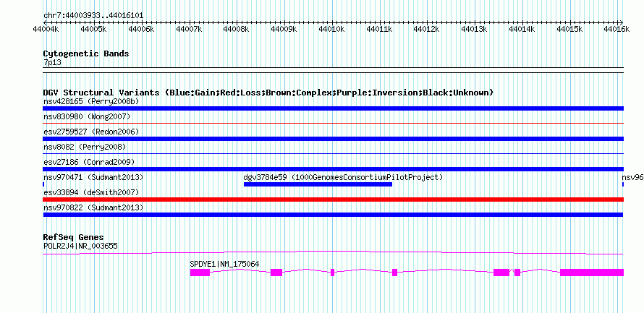
Task: Click the Cytogenetic Bands track heading
Action: coord(86,53)
